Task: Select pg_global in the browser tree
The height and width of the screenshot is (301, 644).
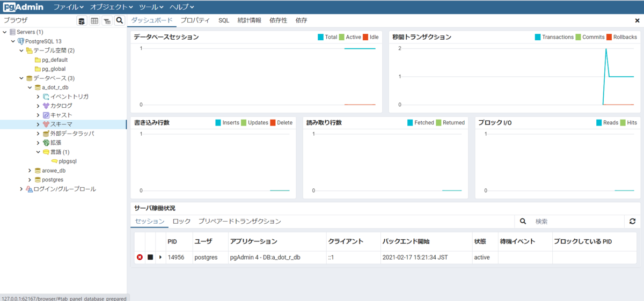Action: coord(54,69)
